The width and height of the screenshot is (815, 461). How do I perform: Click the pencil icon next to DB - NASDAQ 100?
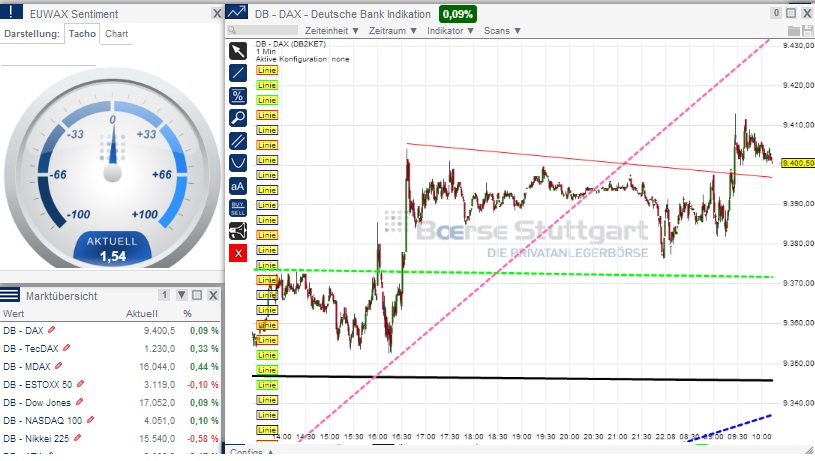(90, 419)
